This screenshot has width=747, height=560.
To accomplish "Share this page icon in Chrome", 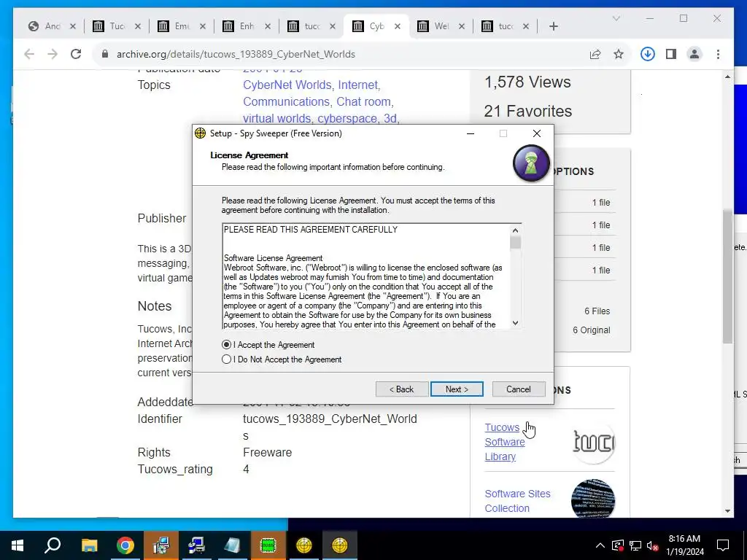I will (595, 54).
